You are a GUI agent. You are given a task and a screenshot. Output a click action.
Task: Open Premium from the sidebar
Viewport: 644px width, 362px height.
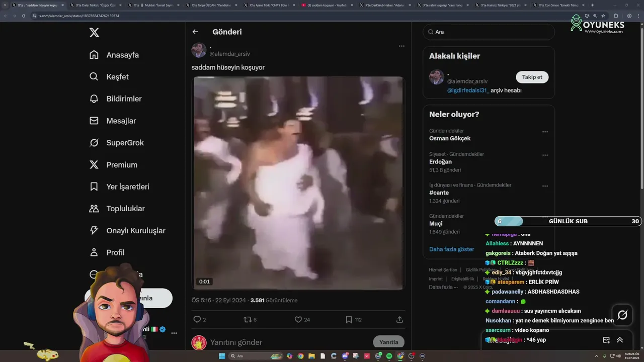pyautogui.click(x=113, y=164)
